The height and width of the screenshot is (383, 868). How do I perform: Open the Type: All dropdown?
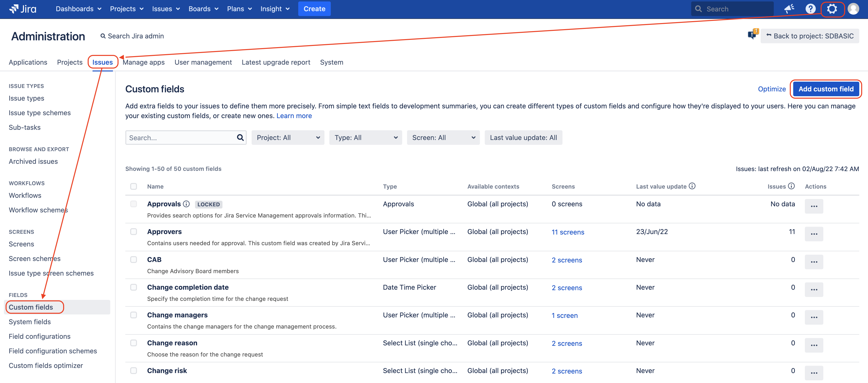pos(365,138)
